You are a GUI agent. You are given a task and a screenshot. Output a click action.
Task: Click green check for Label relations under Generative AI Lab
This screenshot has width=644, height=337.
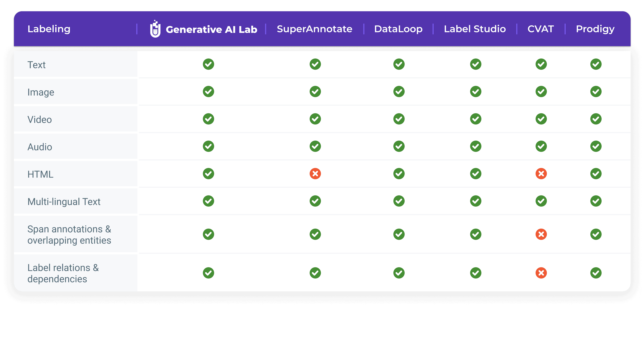click(208, 273)
